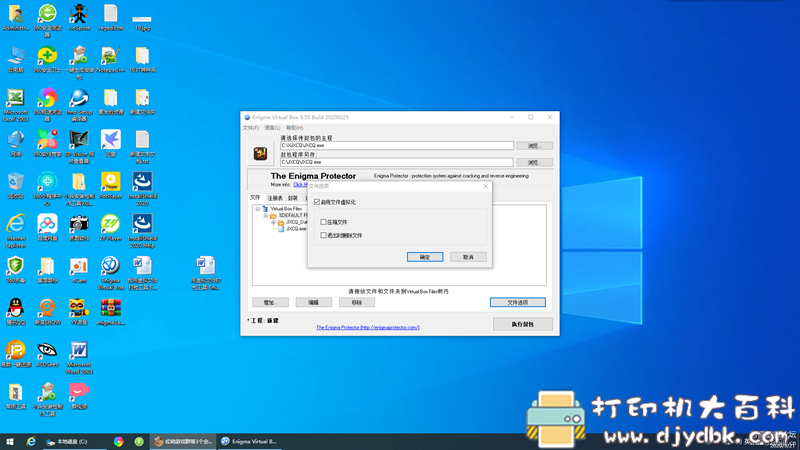Collapse the Virtual Box Files root node
Image resolution: width=800 pixels, height=450 pixels.
258,209
